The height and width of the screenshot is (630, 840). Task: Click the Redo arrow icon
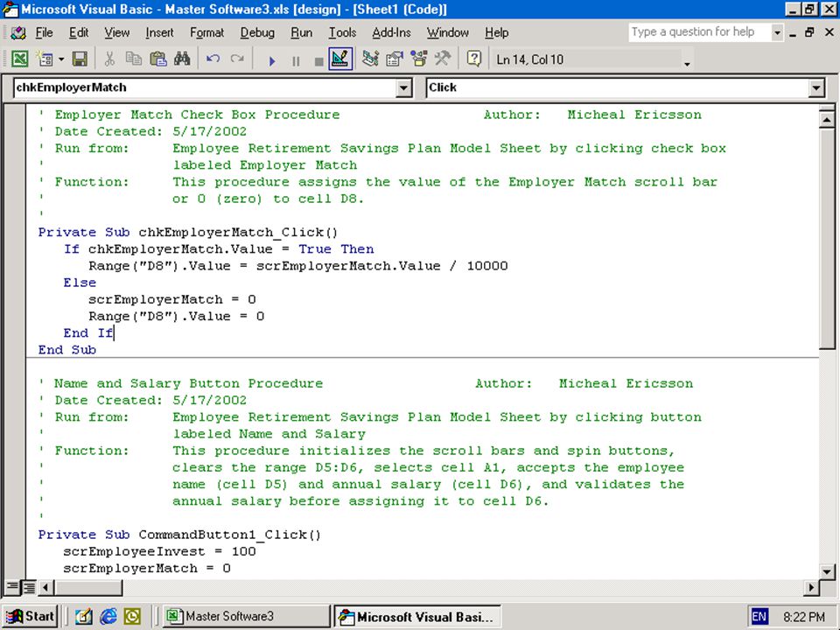(x=237, y=59)
